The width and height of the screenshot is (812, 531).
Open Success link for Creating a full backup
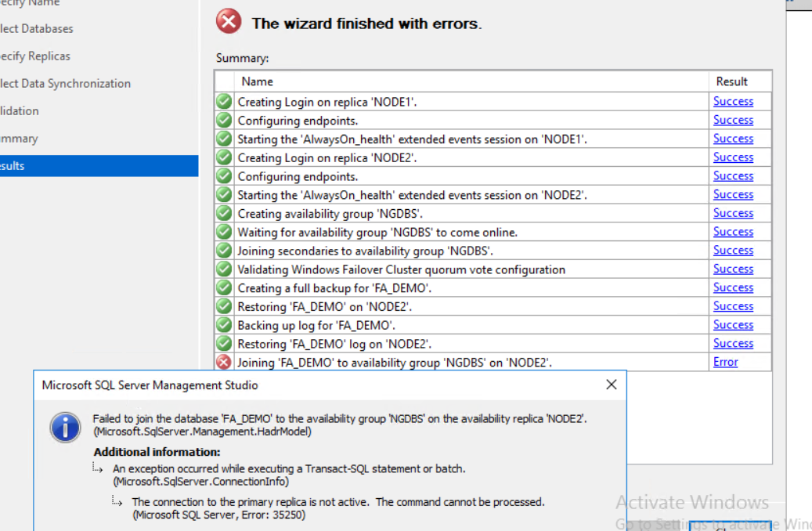(733, 288)
